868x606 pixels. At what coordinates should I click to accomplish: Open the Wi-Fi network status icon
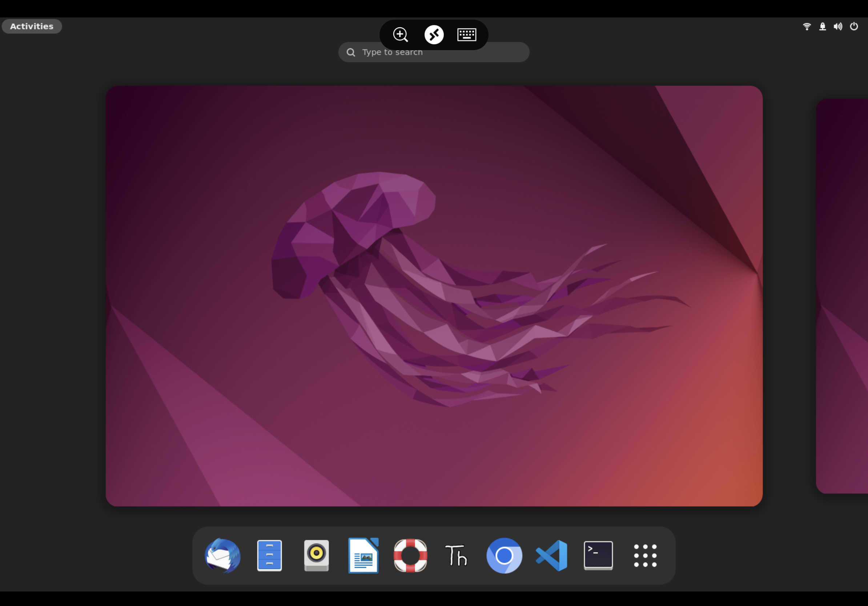point(807,27)
